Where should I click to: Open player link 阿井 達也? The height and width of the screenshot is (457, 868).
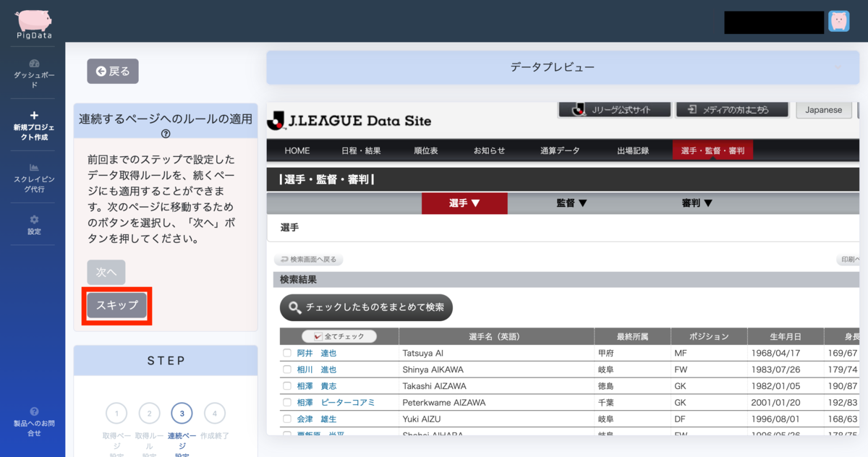[317, 353]
